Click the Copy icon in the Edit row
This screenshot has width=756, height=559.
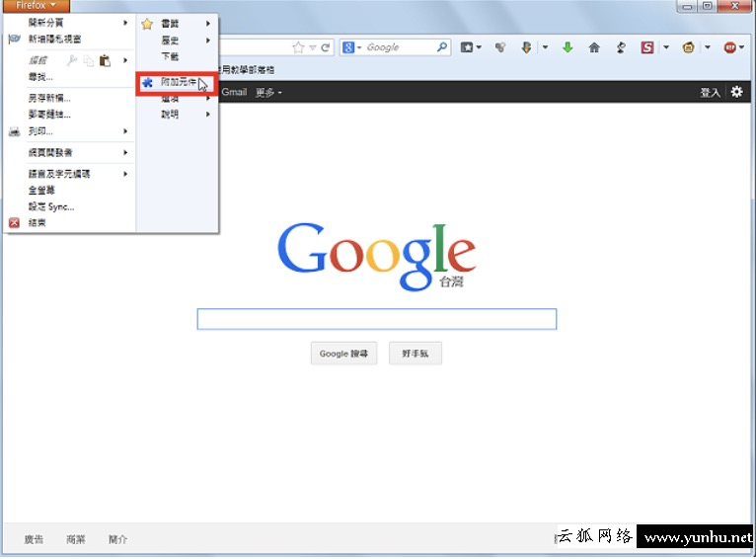(x=88, y=60)
